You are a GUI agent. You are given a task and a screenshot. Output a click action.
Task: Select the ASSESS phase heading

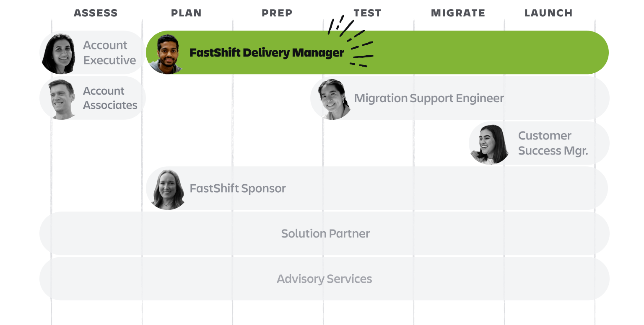(x=96, y=13)
